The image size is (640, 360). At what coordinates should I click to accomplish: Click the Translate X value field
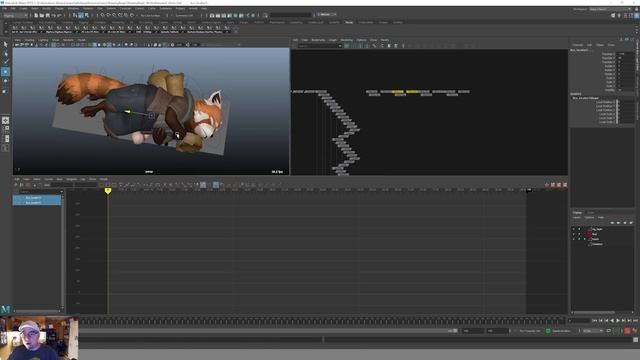pos(626,54)
